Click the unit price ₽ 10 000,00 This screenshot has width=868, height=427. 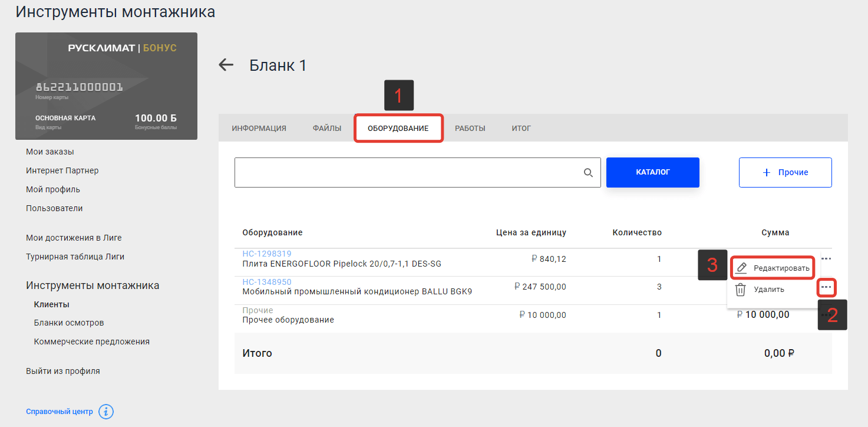pyautogui.click(x=543, y=315)
